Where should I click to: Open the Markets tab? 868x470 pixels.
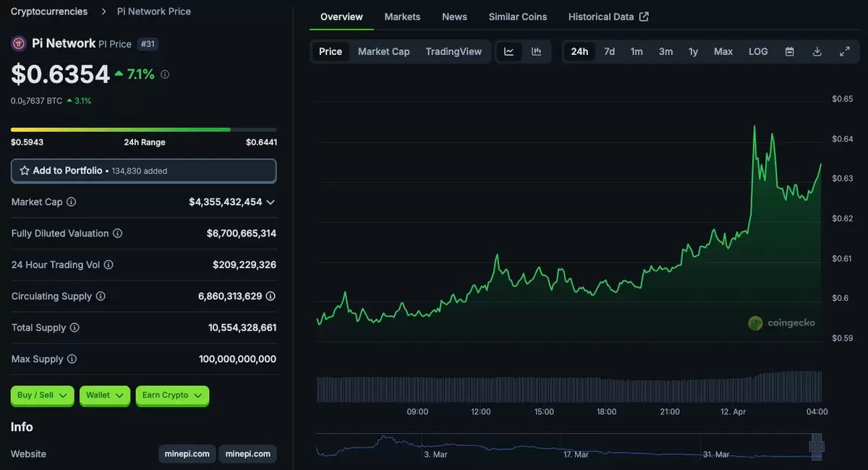(402, 17)
